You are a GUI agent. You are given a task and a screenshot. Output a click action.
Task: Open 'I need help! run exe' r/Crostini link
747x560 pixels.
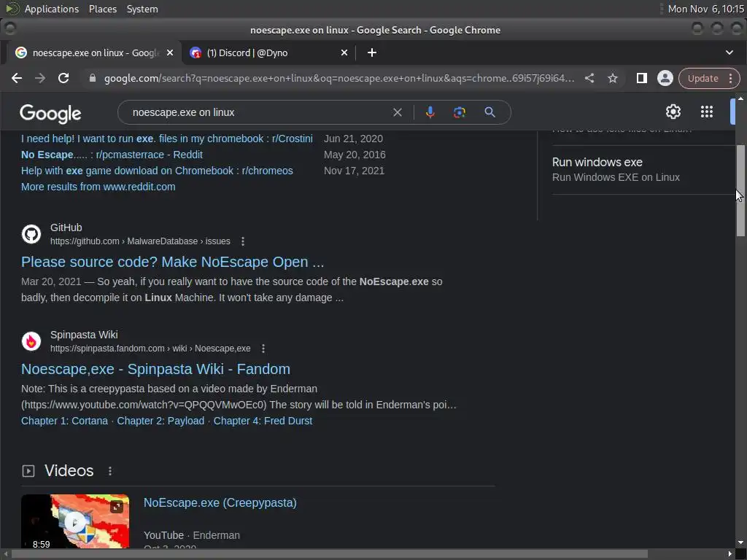[x=167, y=139]
